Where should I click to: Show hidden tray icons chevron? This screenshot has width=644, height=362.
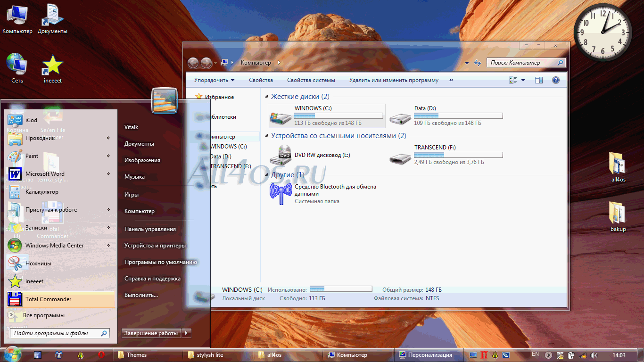548,355
